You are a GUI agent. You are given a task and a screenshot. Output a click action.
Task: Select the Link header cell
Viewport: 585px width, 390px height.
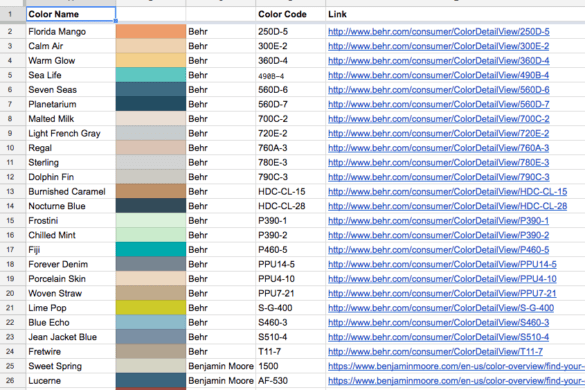455,14
